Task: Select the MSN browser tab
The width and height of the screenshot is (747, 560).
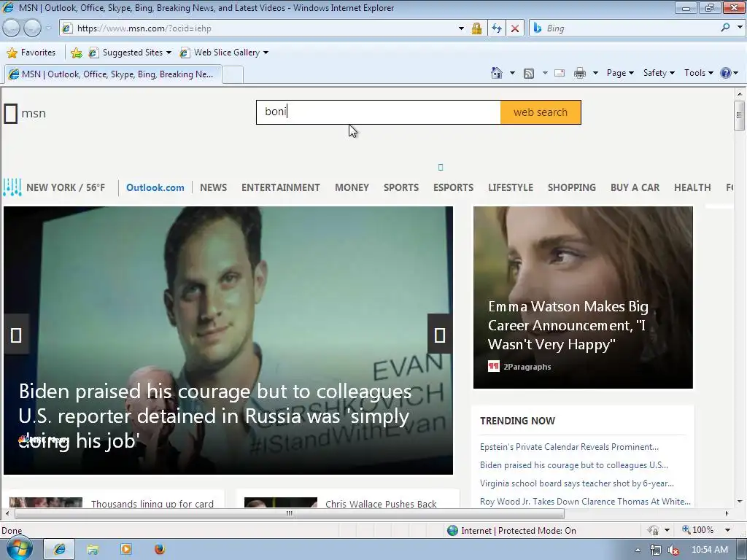Action: [112, 74]
